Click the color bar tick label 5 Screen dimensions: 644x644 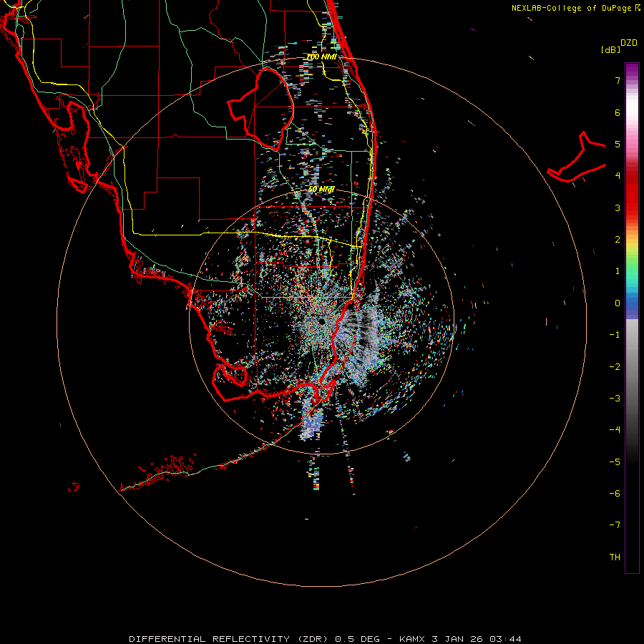618,144
